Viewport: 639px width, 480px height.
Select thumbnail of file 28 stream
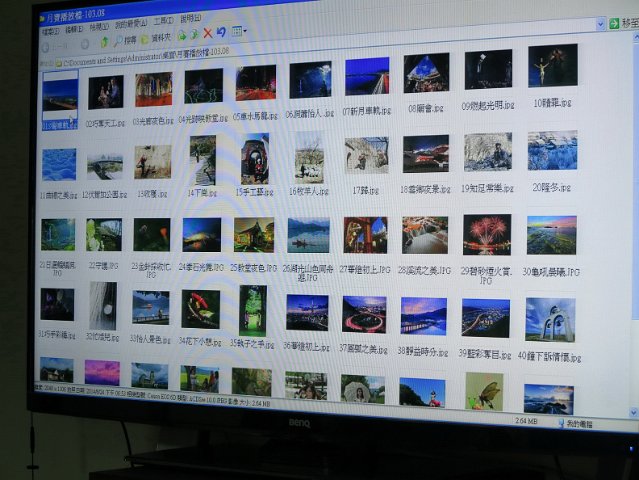pos(425,236)
